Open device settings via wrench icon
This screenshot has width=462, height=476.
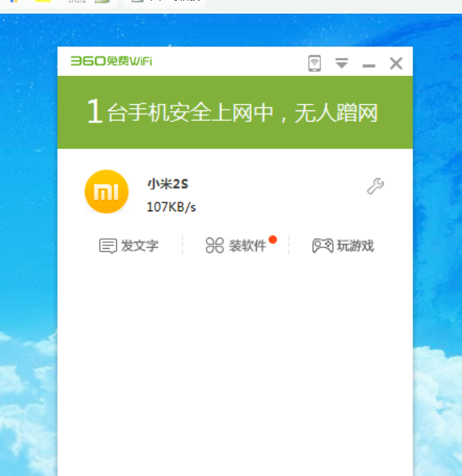(376, 186)
